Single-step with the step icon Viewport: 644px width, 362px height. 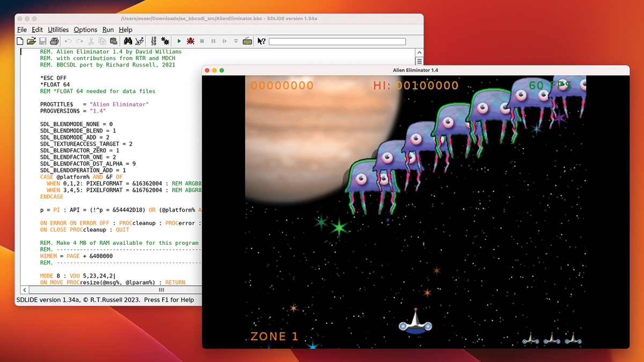[x=224, y=41]
